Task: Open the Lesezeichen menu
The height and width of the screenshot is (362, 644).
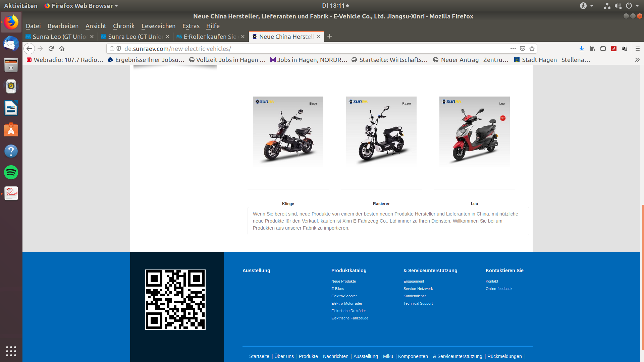Action: tap(158, 26)
